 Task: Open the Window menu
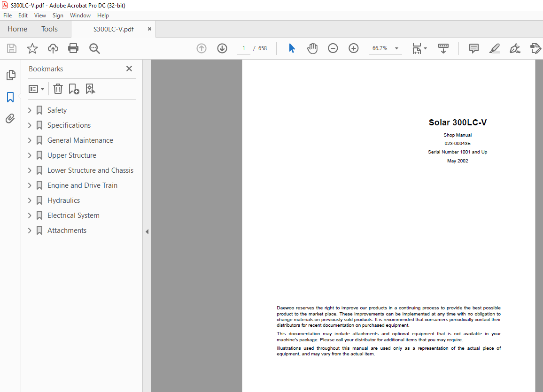point(80,15)
